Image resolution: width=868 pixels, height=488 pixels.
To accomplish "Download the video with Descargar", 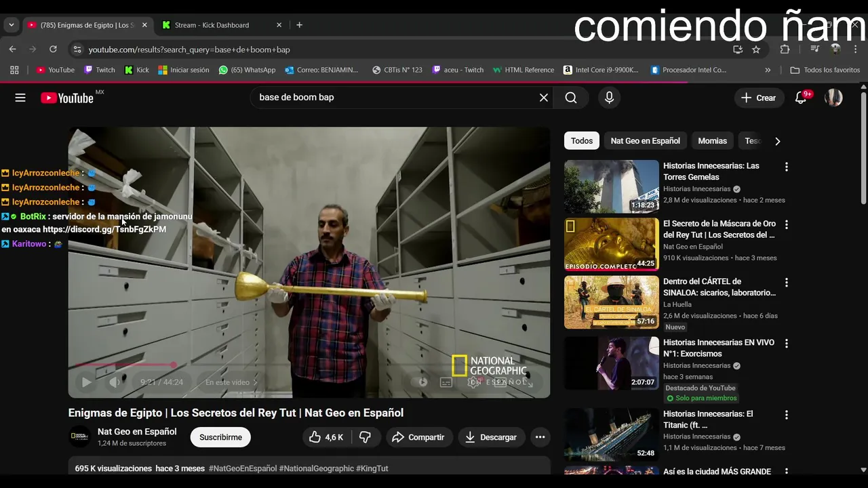I will click(x=491, y=437).
